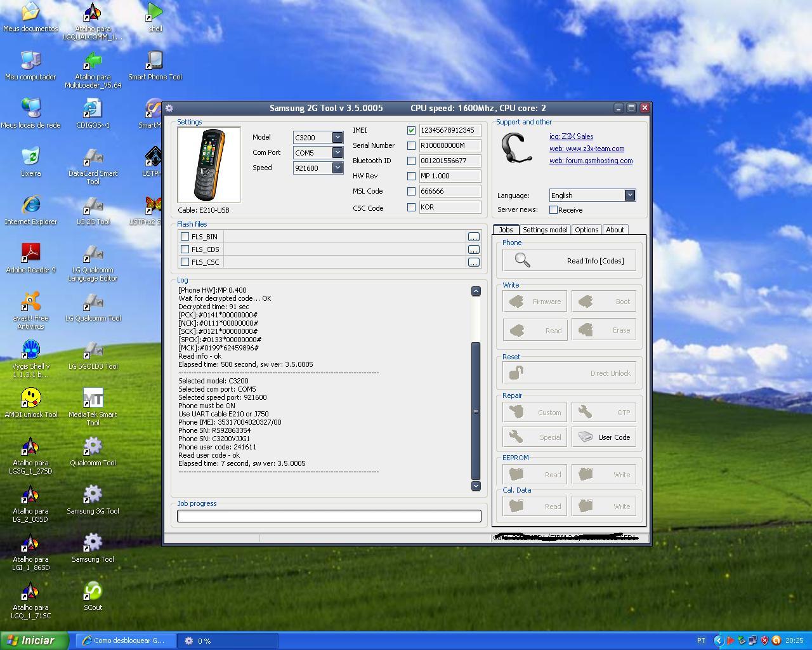Expand the Model dropdown
Image resolution: width=812 pixels, height=650 pixels.
pos(337,137)
